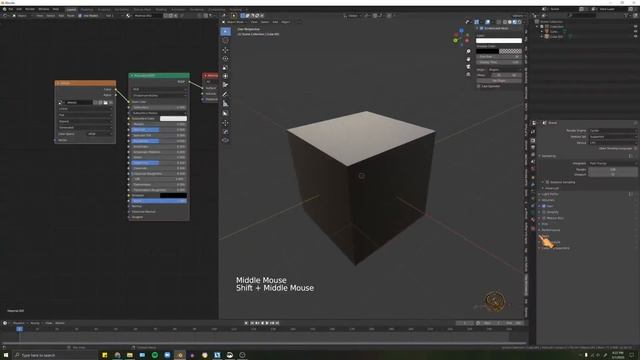The height and width of the screenshot is (360, 640).
Task: Toggle Adaptive Sampling checkbox
Action: coord(548,182)
